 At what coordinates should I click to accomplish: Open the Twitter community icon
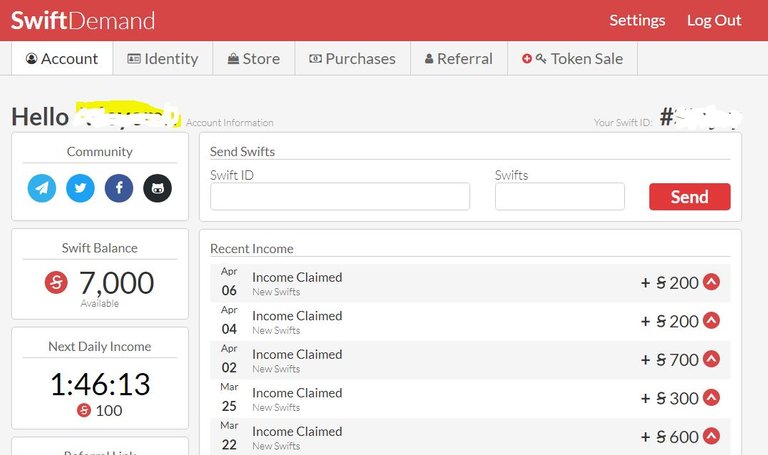tap(80, 188)
